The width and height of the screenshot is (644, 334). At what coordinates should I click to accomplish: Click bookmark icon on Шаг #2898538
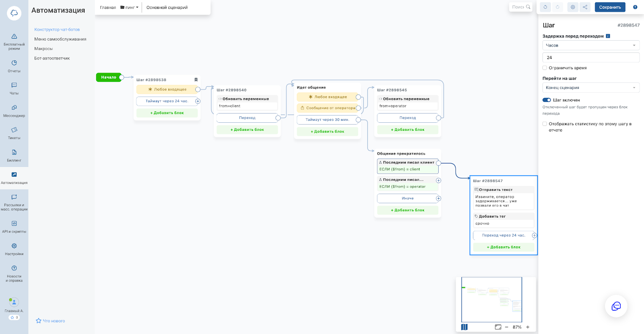tap(196, 80)
